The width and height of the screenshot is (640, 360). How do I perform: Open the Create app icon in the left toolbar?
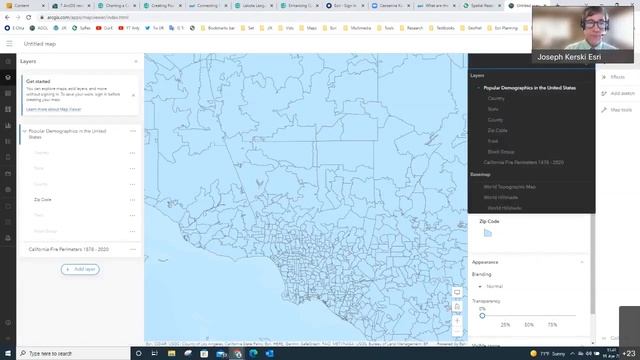[8, 222]
